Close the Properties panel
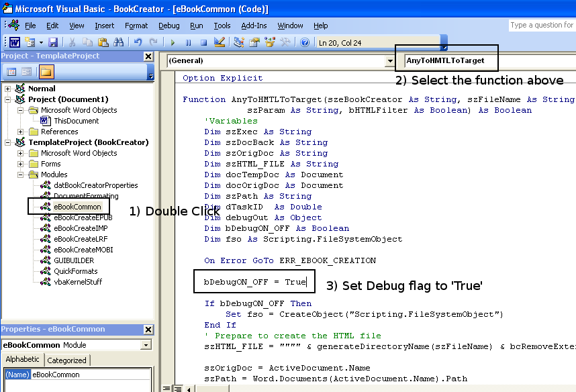Screen dimensions: 576x392 [x=148, y=330]
